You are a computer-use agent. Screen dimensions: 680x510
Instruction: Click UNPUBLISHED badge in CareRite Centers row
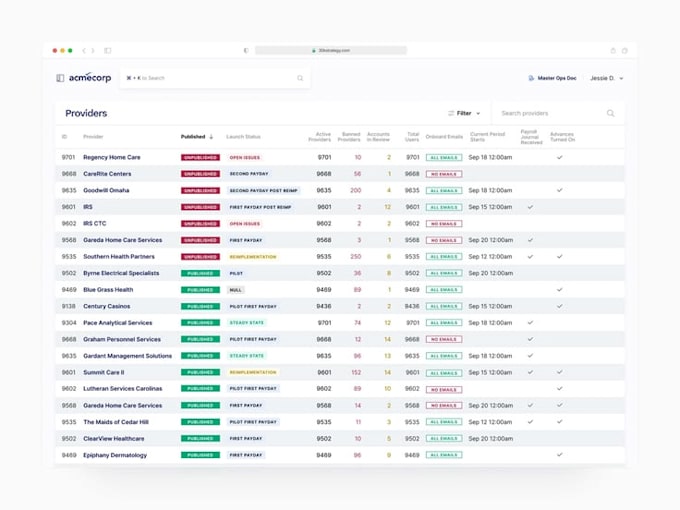200,174
